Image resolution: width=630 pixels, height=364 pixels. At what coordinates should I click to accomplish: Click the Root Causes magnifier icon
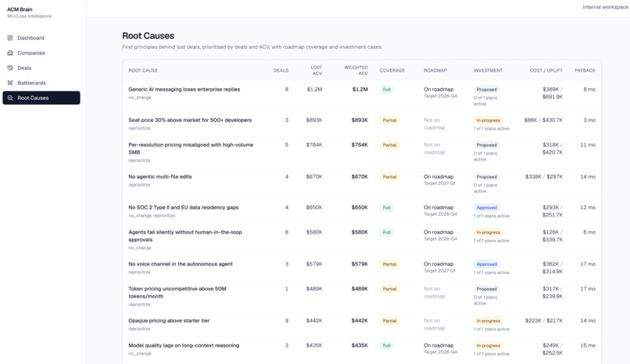[10, 98]
